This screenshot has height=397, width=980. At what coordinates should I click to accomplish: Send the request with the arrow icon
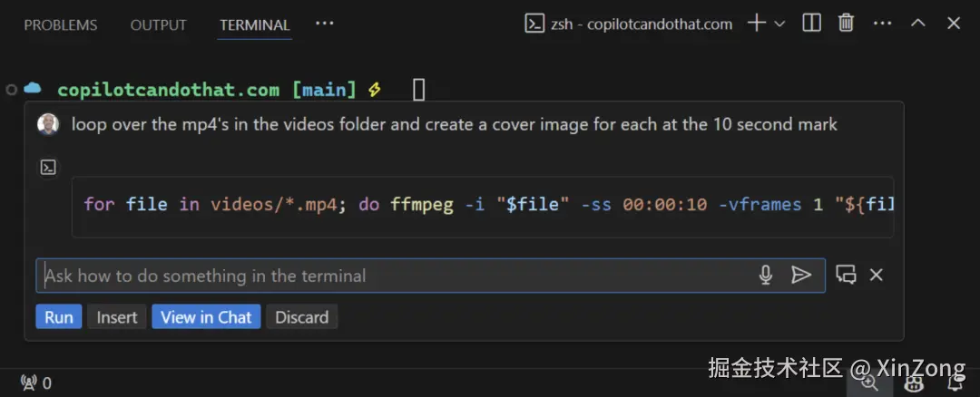(800, 275)
